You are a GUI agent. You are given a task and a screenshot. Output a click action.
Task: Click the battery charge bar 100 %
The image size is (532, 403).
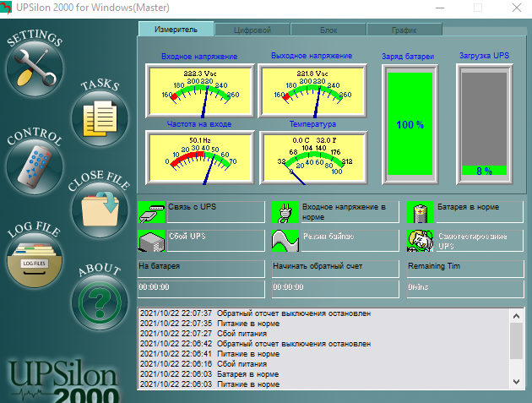pos(410,124)
